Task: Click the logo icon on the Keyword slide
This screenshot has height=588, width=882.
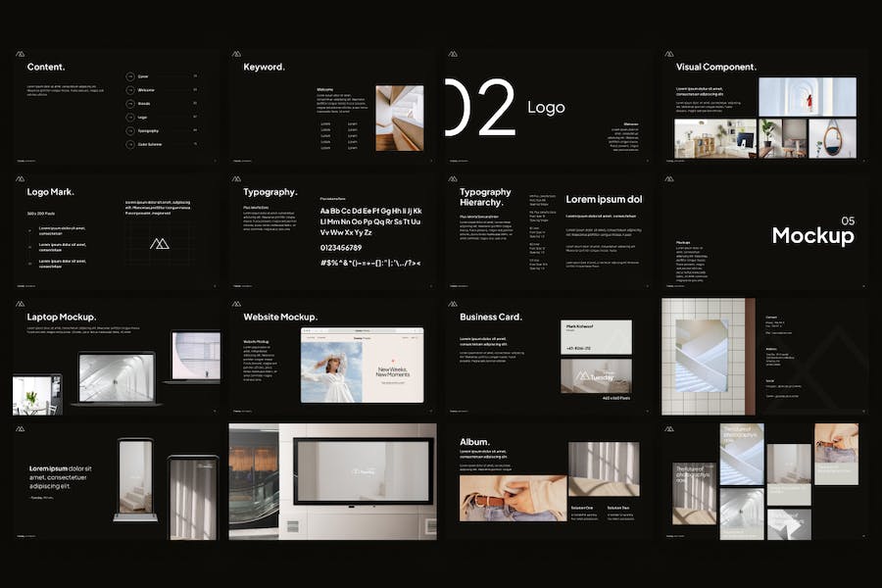Action: point(237,54)
